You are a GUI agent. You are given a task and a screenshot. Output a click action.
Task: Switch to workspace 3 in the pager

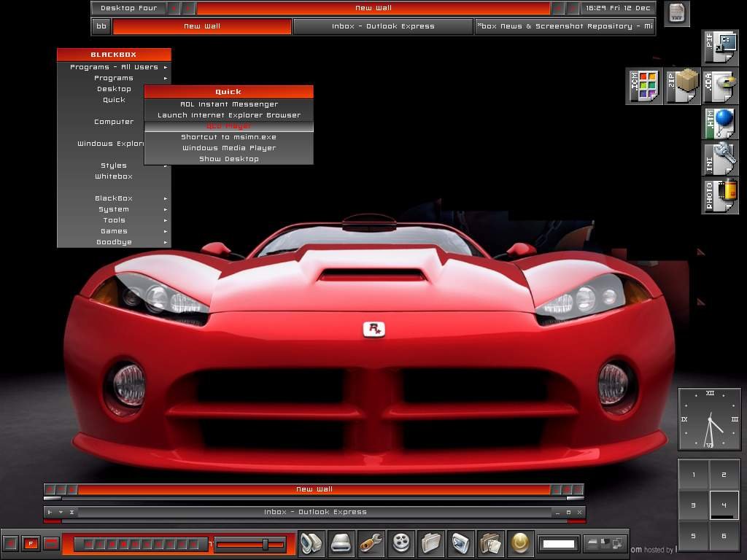pos(694,505)
